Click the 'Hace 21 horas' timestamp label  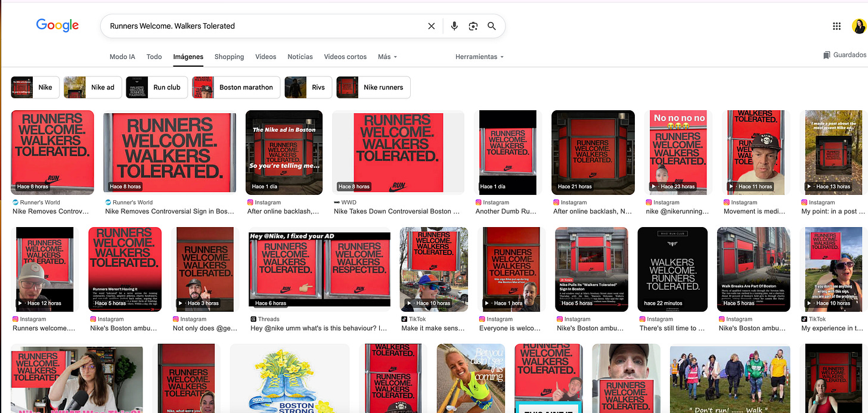click(575, 187)
